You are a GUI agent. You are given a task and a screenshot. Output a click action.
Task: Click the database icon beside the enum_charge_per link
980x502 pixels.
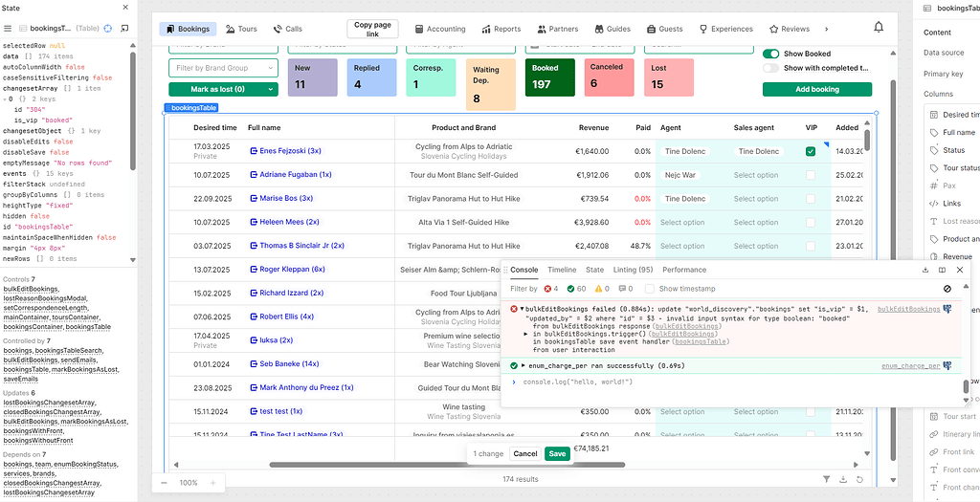947,366
